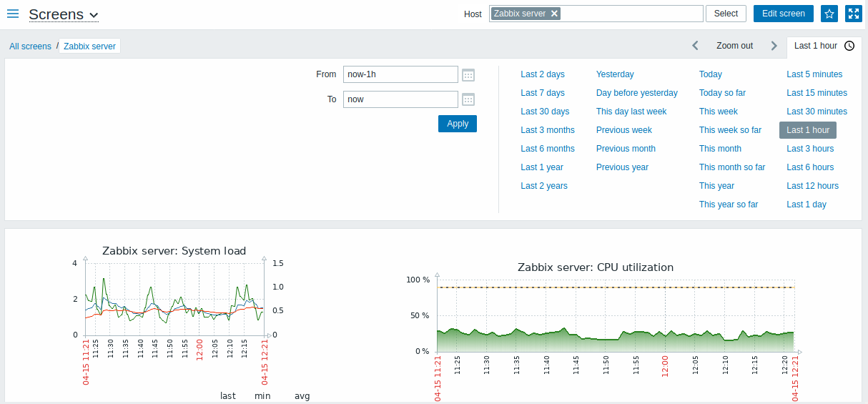The width and height of the screenshot is (868, 404).
Task: Select Day before yesterday period
Action: (637, 93)
